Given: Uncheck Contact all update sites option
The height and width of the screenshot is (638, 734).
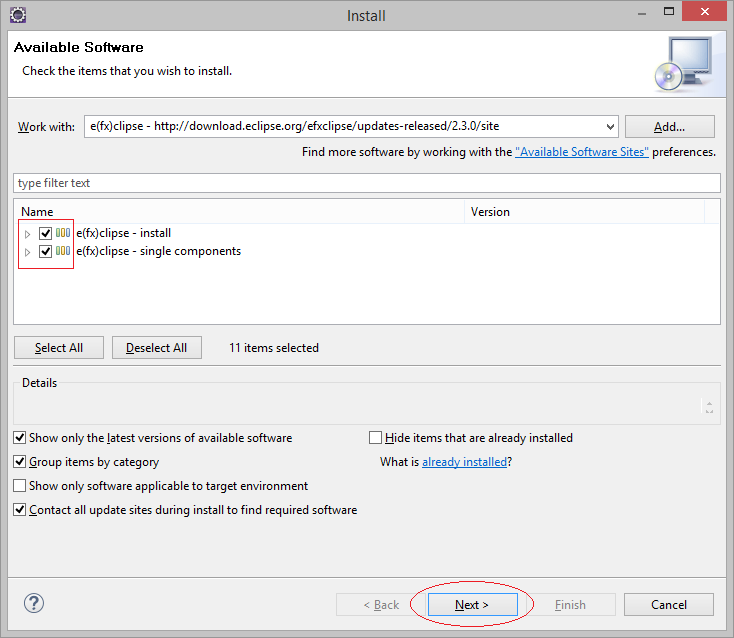Looking at the screenshot, I should (x=21, y=510).
